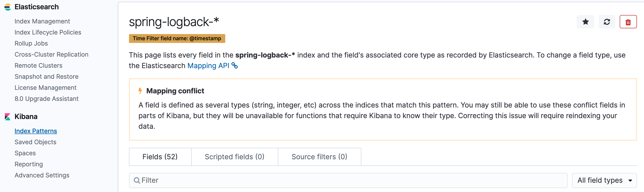Set index pattern as default with star icon
This screenshot has width=644, height=192.
pyautogui.click(x=585, y=22)
